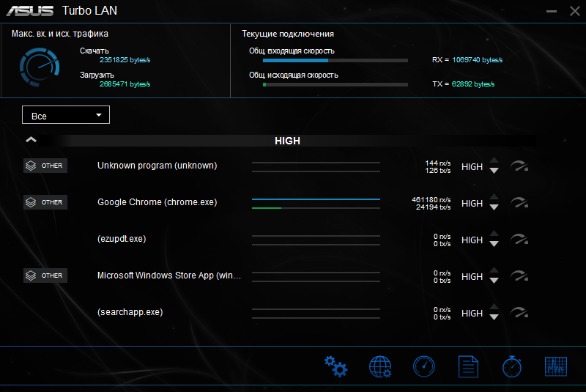Click speed limit icon for ezupdt.exe
Image resolution: width=586 pixels, height=392 pixels.
(x=519, y=239)
